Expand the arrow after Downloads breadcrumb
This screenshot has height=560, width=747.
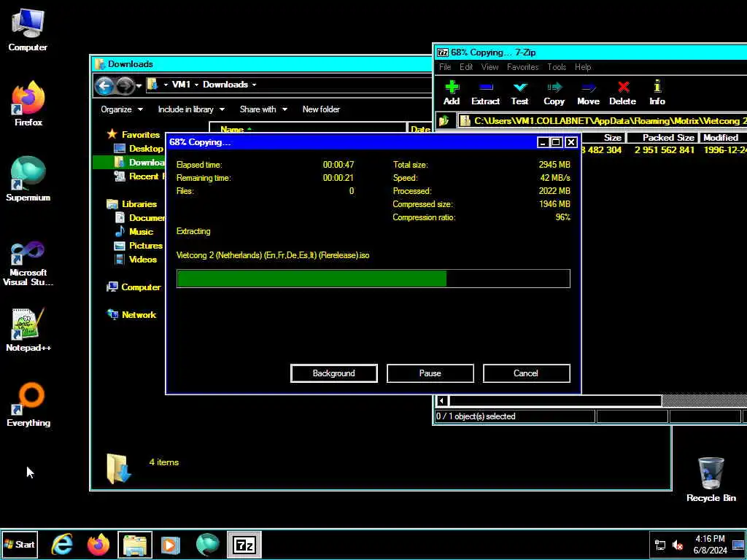[x=254, y=85]
